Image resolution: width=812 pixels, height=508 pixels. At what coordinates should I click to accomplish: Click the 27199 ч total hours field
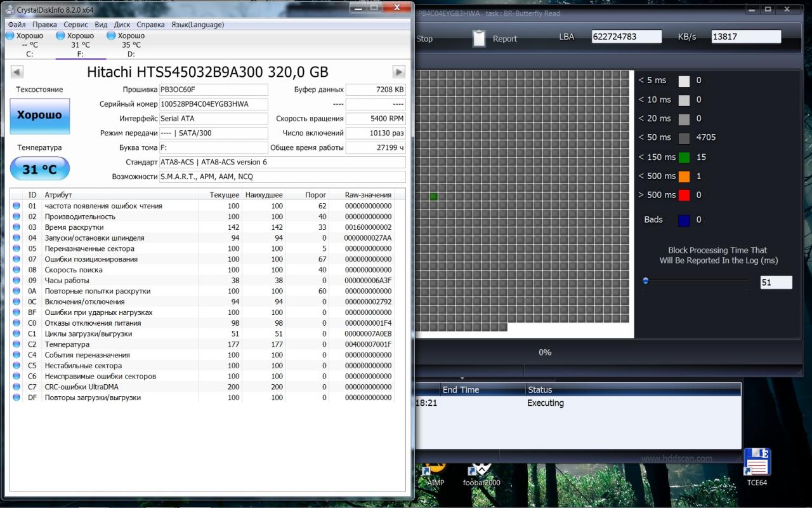pos(376,148)
